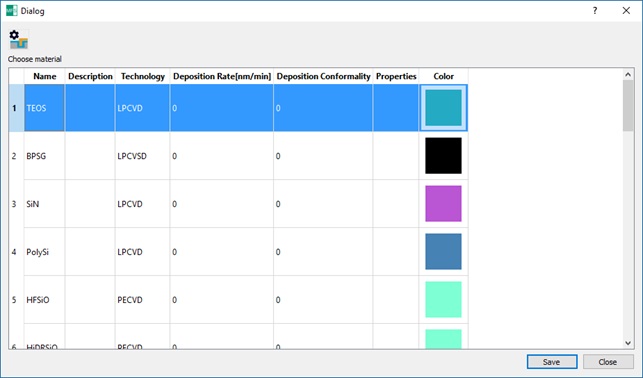Viewport: 643px width, 378px height.
Task: Sort by the Name column header
Action: coord(45,76)
